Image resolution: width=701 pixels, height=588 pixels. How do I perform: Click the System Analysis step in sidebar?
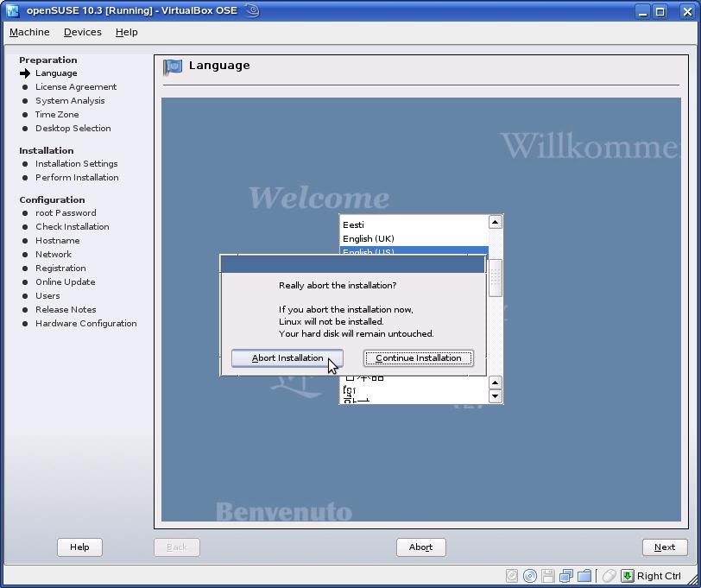point(70,101)
